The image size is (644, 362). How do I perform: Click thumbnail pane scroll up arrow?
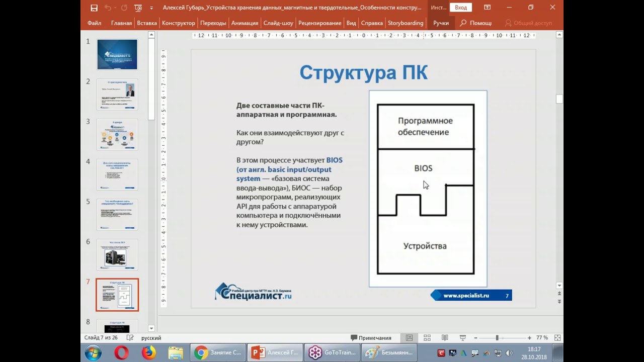(151, 35)
